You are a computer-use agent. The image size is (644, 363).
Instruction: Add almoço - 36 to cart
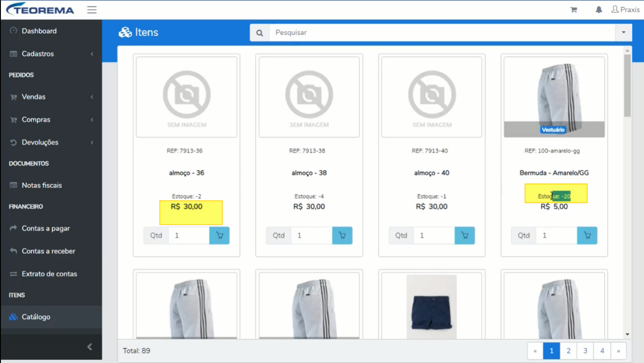(219, 235)
